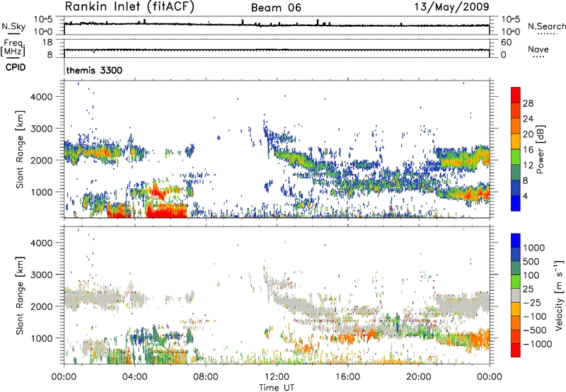This screenshot has height=392, width=566.
Task: Click the noise trace in N.Sky panel
Action: point(277,25)
